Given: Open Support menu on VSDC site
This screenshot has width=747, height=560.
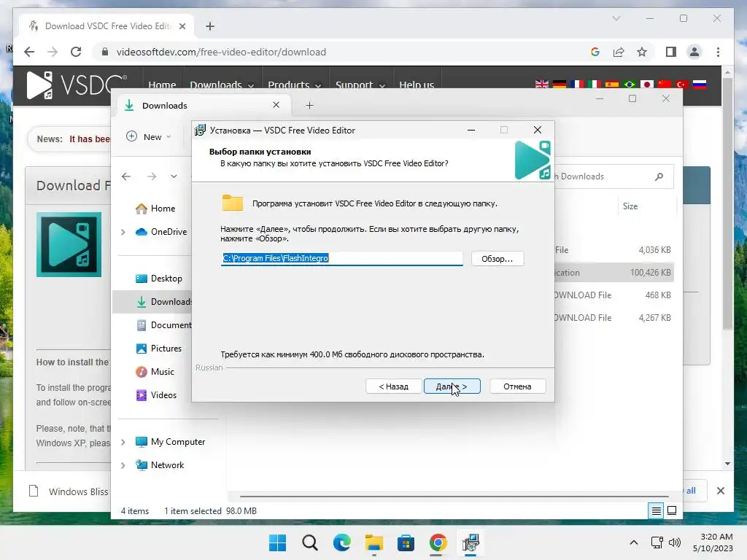Looking at the screenshot, I should [x=360, y=85].
